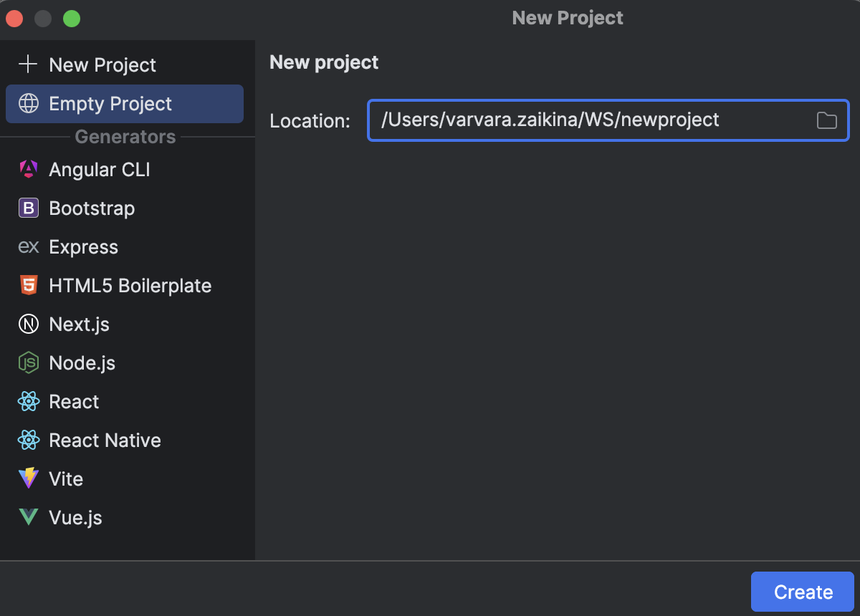
Task: Choose the Vue.js project generator
Action: 74,517
